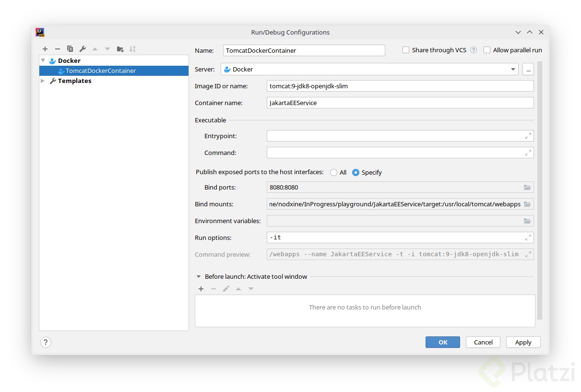This screenshot has width=581, height=392.
Task: Click the Image ID or name field
Action: (400, 86)
